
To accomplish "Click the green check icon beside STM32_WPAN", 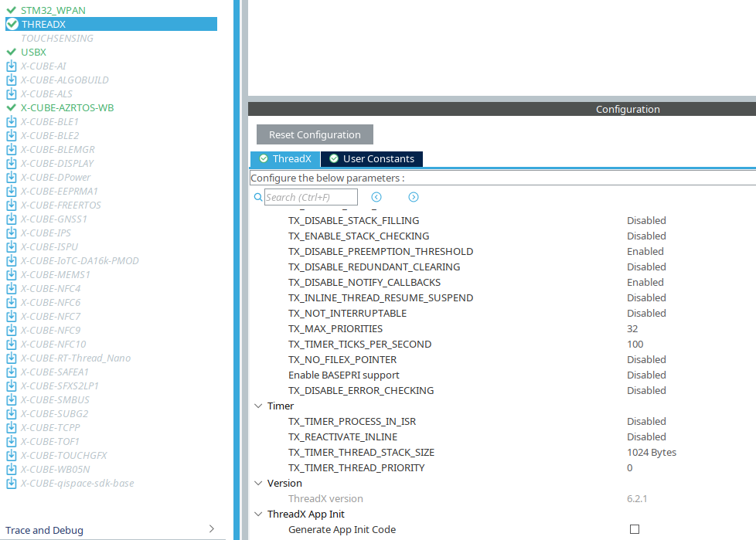I will pos(12,10).
